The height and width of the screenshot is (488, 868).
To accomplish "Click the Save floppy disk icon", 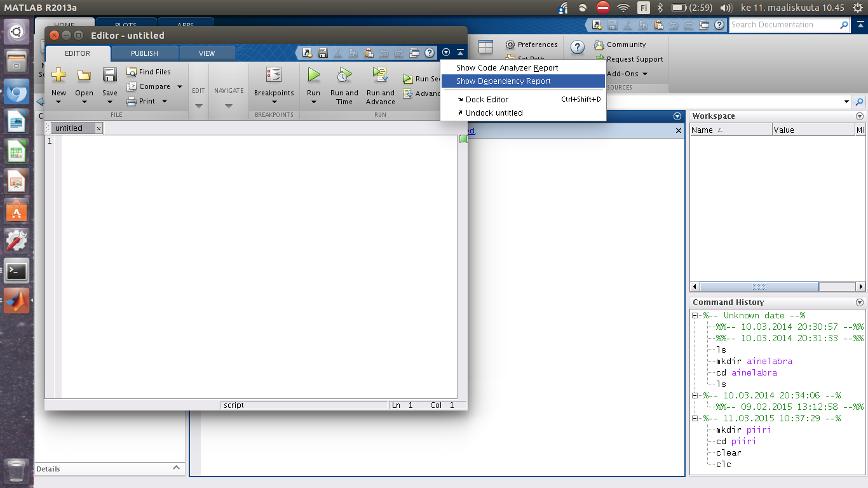I will tap(110, 76).
